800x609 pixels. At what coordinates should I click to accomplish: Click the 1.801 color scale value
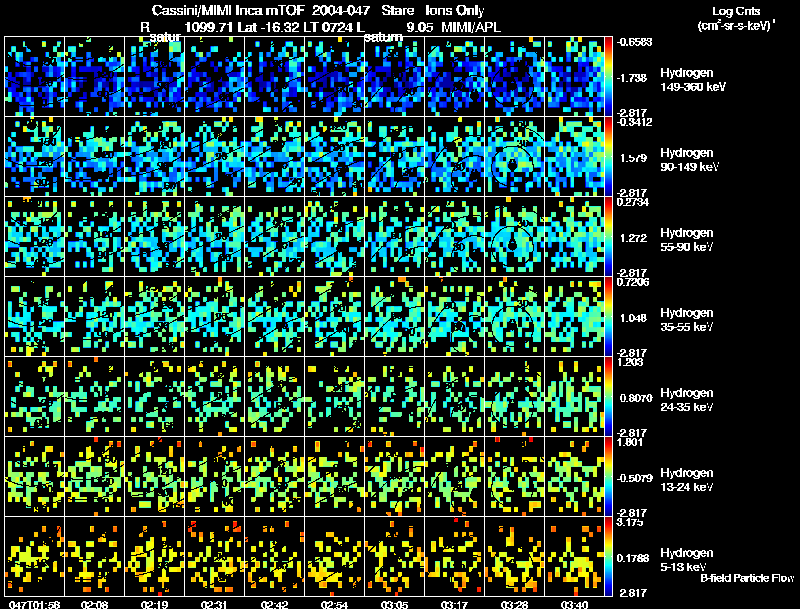click(x=630, y=442)
